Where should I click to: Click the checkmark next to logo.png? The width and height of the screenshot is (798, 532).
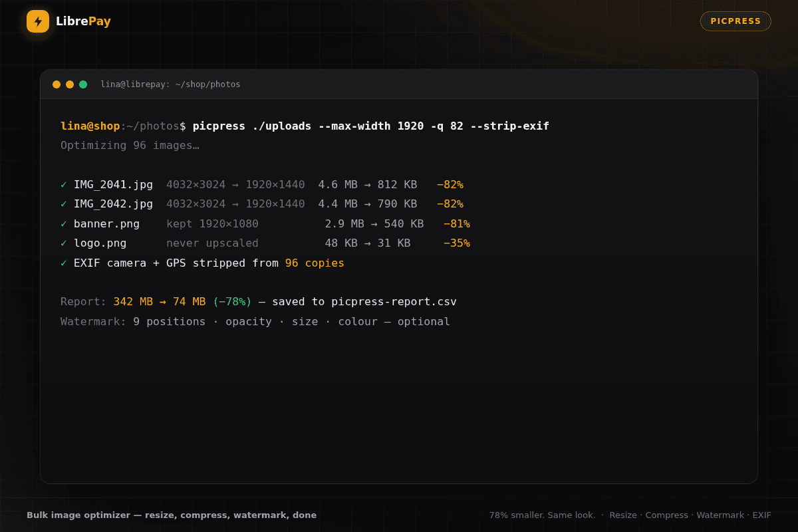[64, 243]
